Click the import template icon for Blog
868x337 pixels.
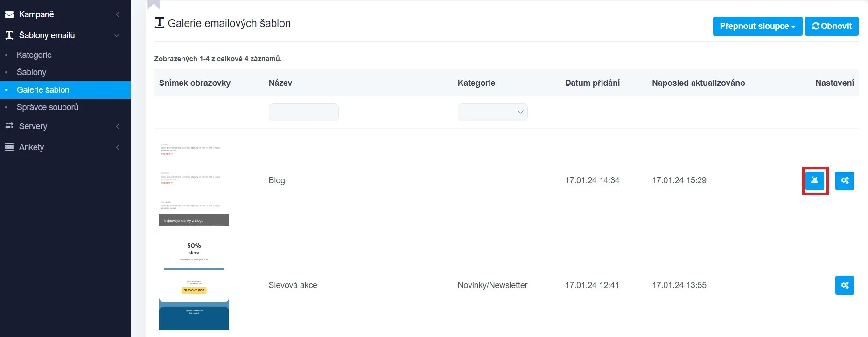[815, 180]
